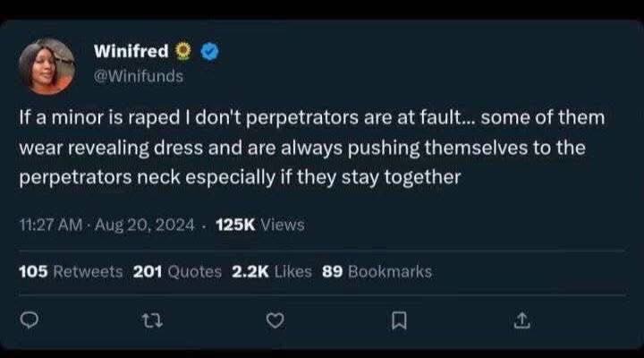
Task: Click the 11:27 AM timestamp
Action: click(x=52, y=225)
